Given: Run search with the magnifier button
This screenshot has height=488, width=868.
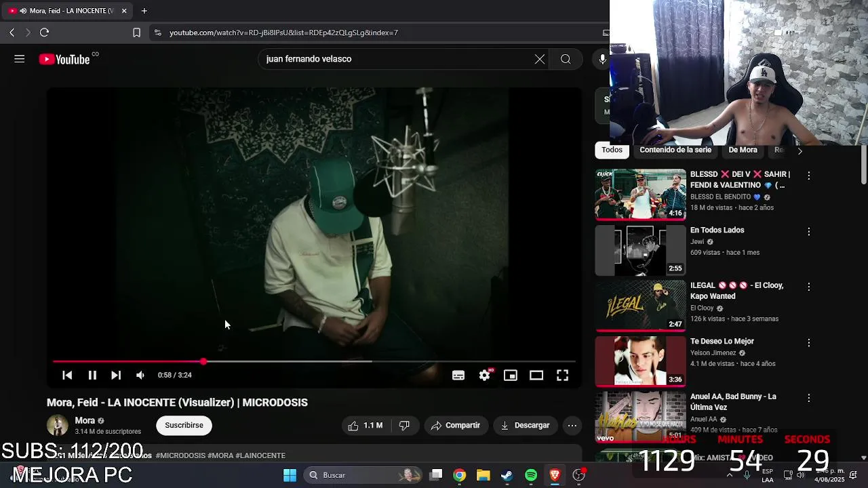Looking at the screenshot, I should (566, 59).
